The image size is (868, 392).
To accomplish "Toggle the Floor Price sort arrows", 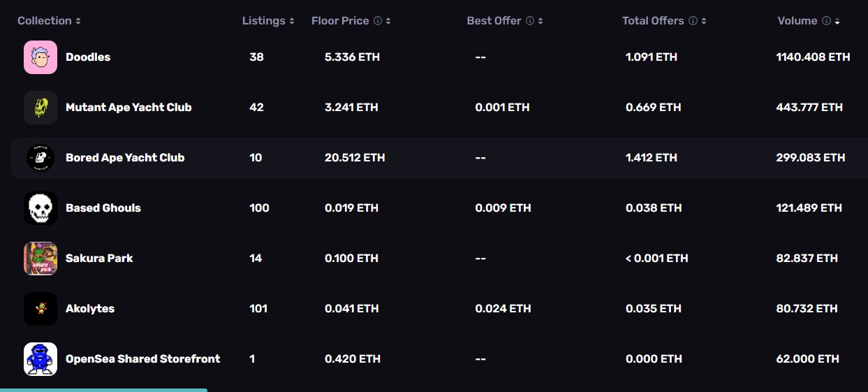I will coord(388,21).
